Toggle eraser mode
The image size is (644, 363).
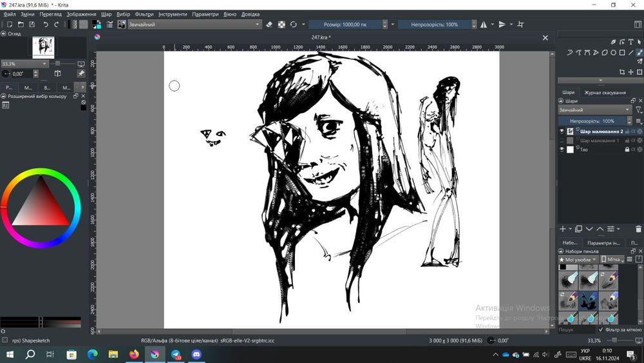click(x=269, y=25)
